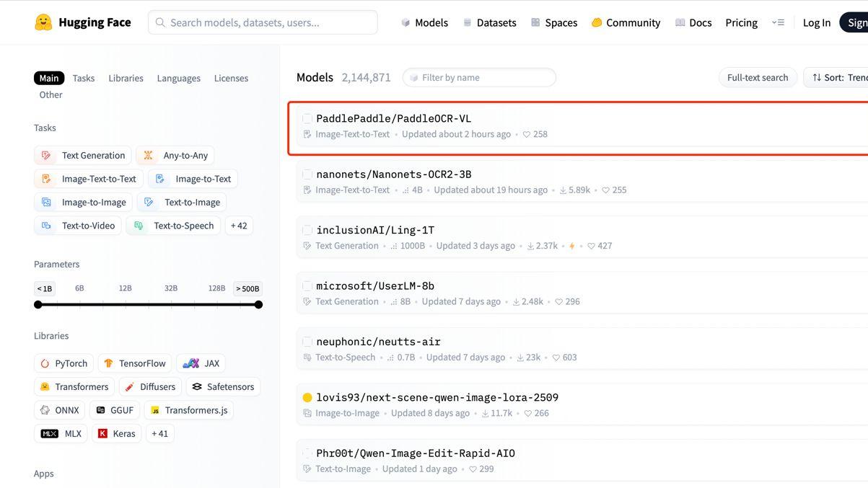This screenshot has height=488, width=868.
Task: Click the '2,144,871' models count
Action: (367, 77)
